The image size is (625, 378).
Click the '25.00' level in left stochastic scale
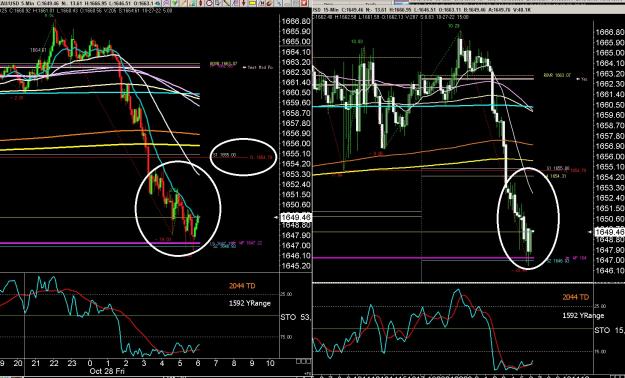[287, 294]
